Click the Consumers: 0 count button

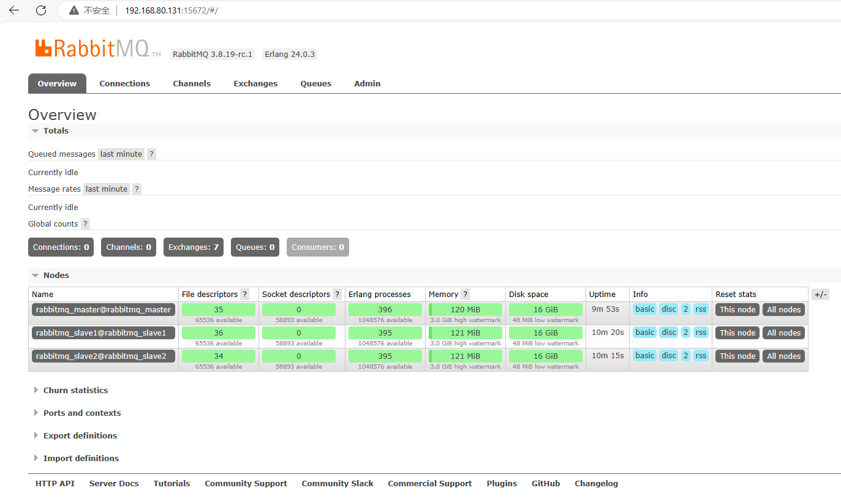tap(318, 247)
